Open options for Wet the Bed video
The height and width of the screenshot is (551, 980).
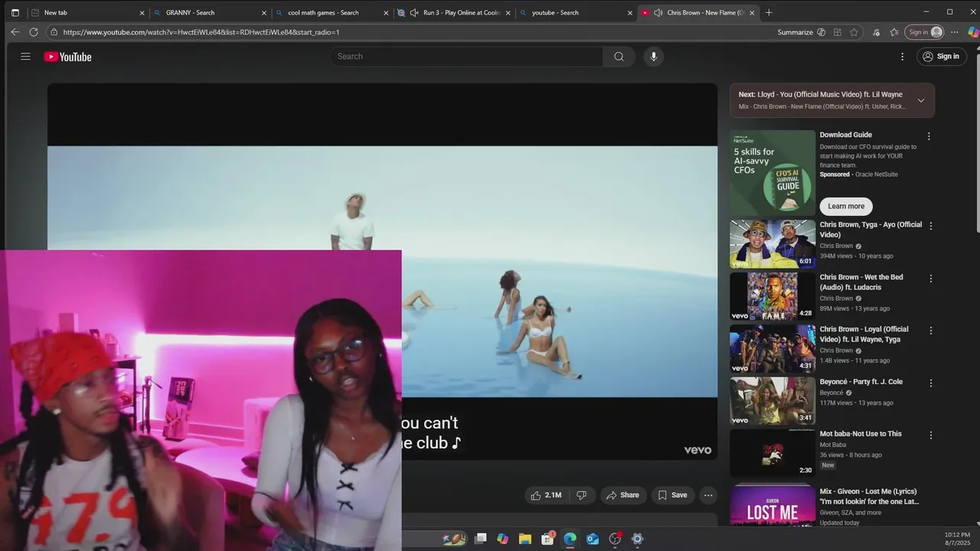point(931,279)
